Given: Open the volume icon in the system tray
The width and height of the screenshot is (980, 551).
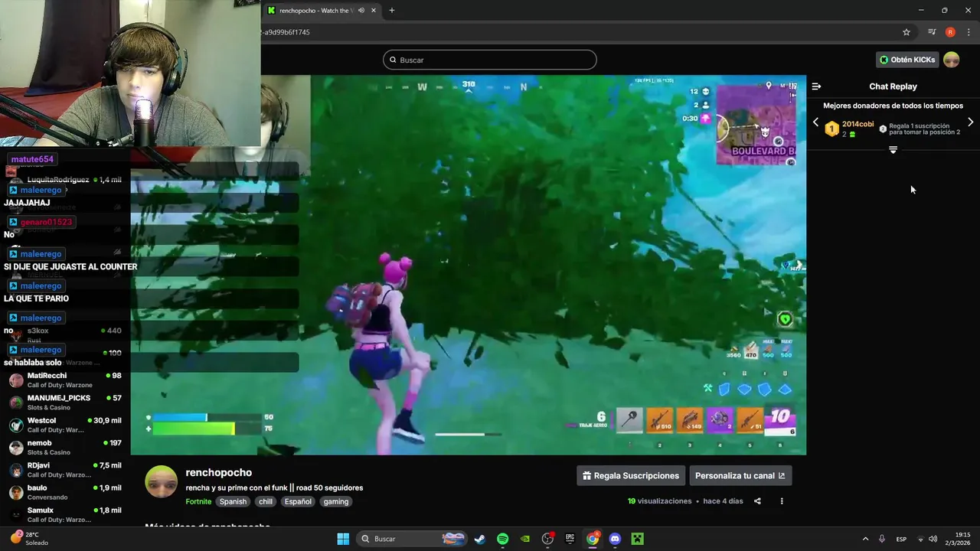Looking at the screenshot, I should point(934,539).
